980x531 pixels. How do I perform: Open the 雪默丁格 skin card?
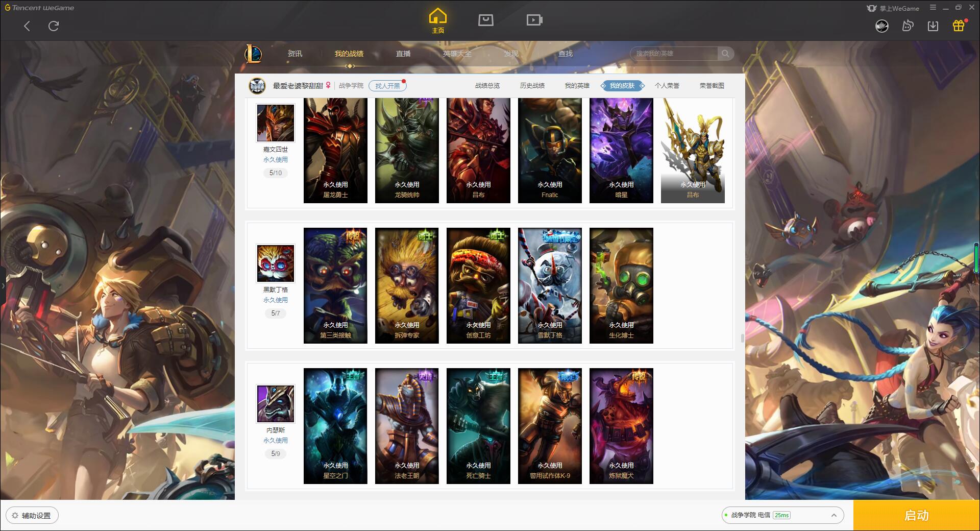(550, 285)
